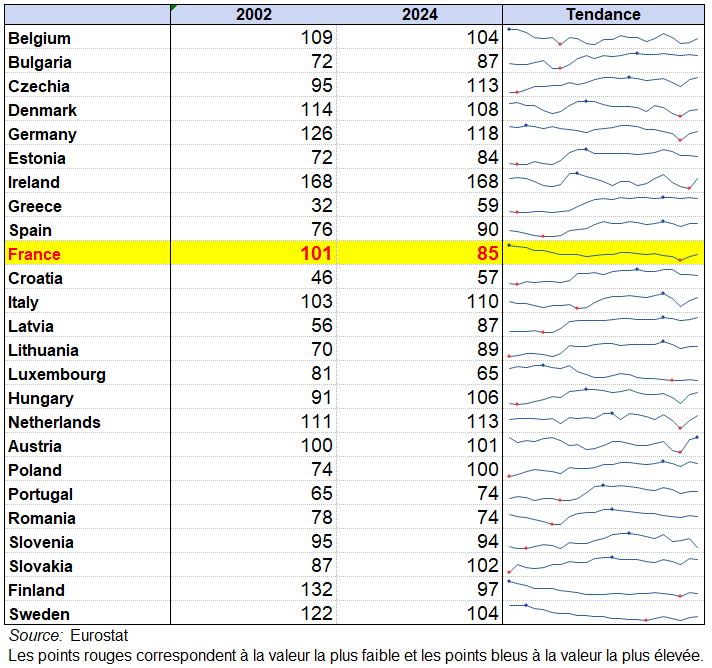The height and width of the screenshot is (668, 712).
Task: Select Sweden's 2002 value 122
Action: pyautogui.click(x=316, y=614)
